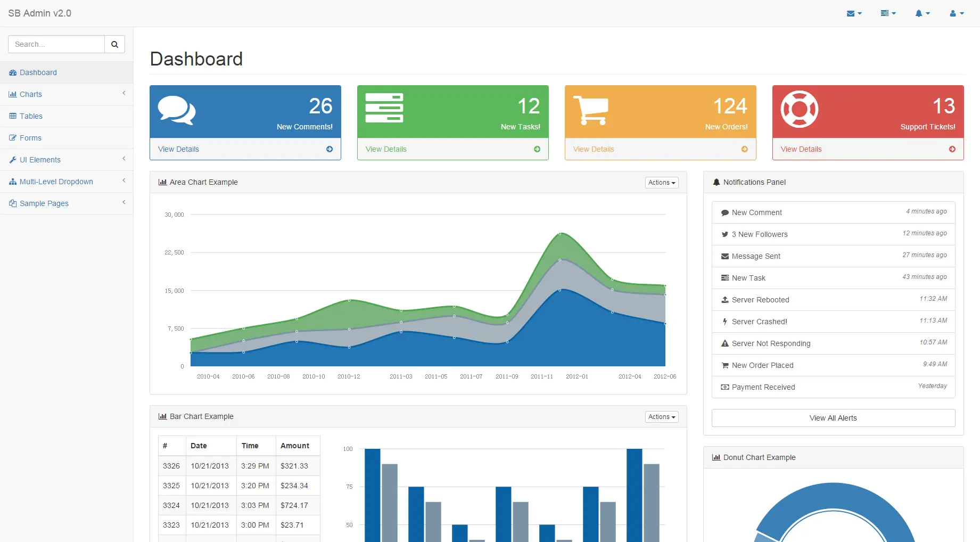Click the SB Admin v2.0 brand link
Image resolution: width=980 pixels, height=542 pixels.
(40, 13)
